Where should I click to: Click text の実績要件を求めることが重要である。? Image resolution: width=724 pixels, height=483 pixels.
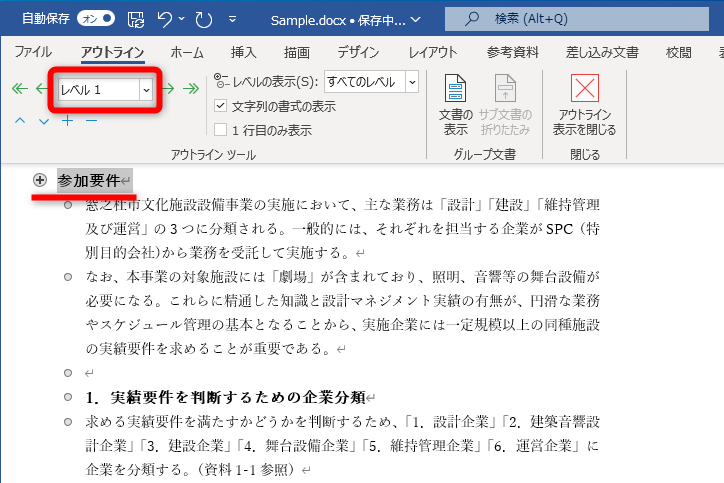210,349
